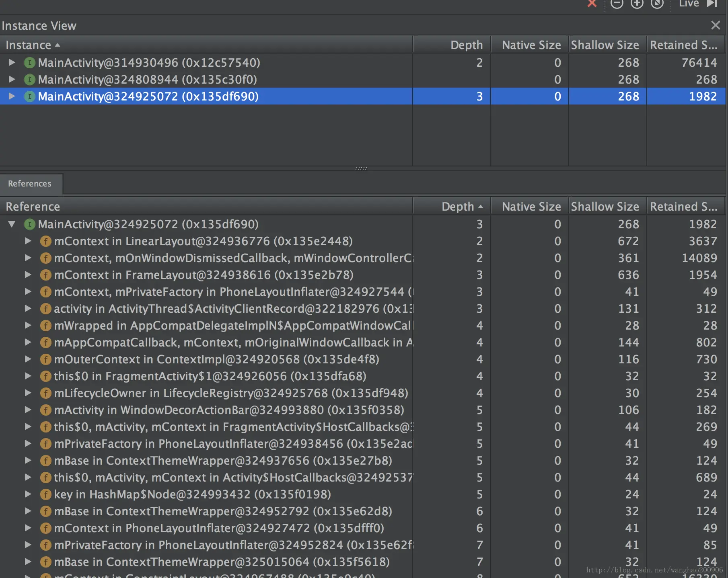Sort instances by Depth column
Image resolution: width=728 pixels, height=578 pixels.
tap(452, 45)
